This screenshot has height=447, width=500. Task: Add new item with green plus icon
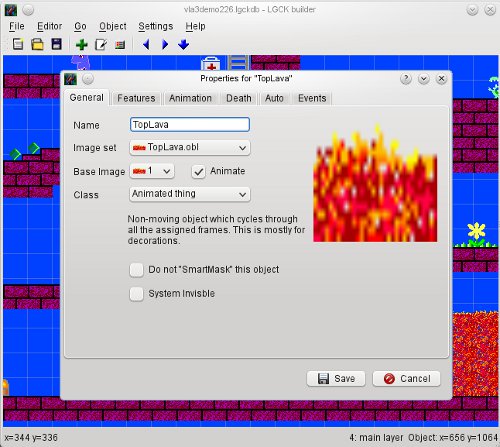(82, 44)
